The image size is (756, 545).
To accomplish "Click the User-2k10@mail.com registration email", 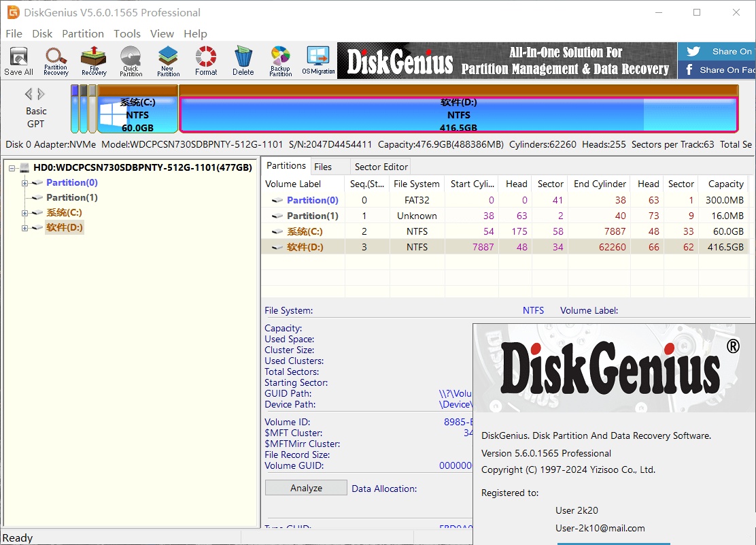I will [x=600, y=528].
